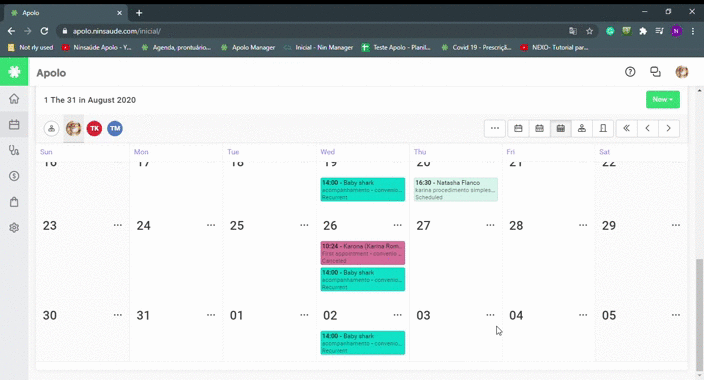Viewport: 704px width, 380px height.
Task: Open the settings gear in sidebar
Action: coord(14,228)
